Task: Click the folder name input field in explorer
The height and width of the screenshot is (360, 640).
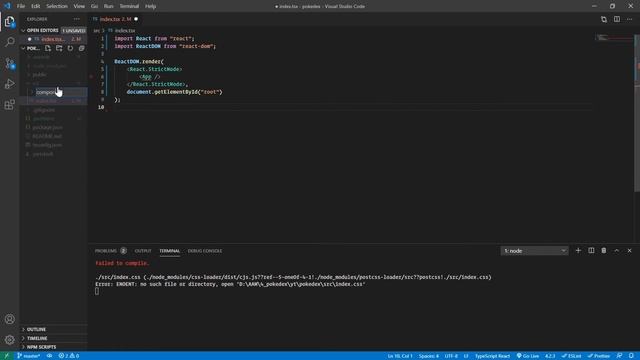Action: pos(61,92)
